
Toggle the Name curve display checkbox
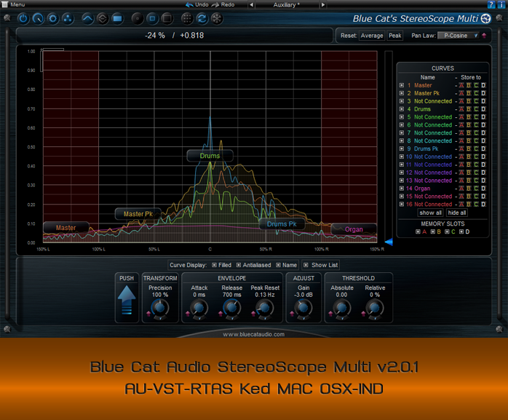278,265
